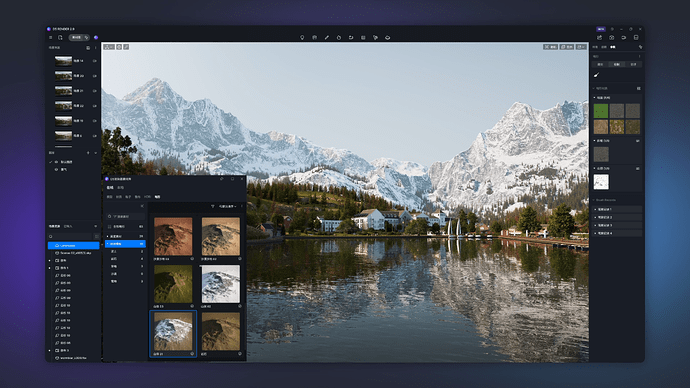The height and width of the screenshot is (388, 690).
Task: Toggle the checkmark beside the first layer
Action: (51, 162)
